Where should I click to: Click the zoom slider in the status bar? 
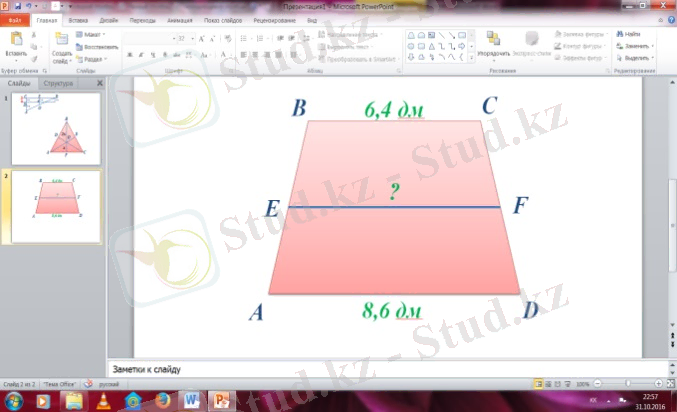pos(627,383)
